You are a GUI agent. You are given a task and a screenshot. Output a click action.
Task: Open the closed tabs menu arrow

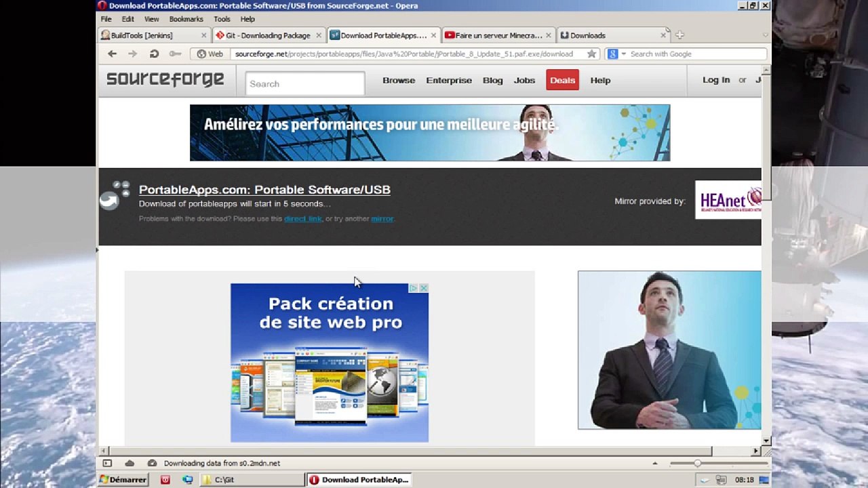[766, 35]
